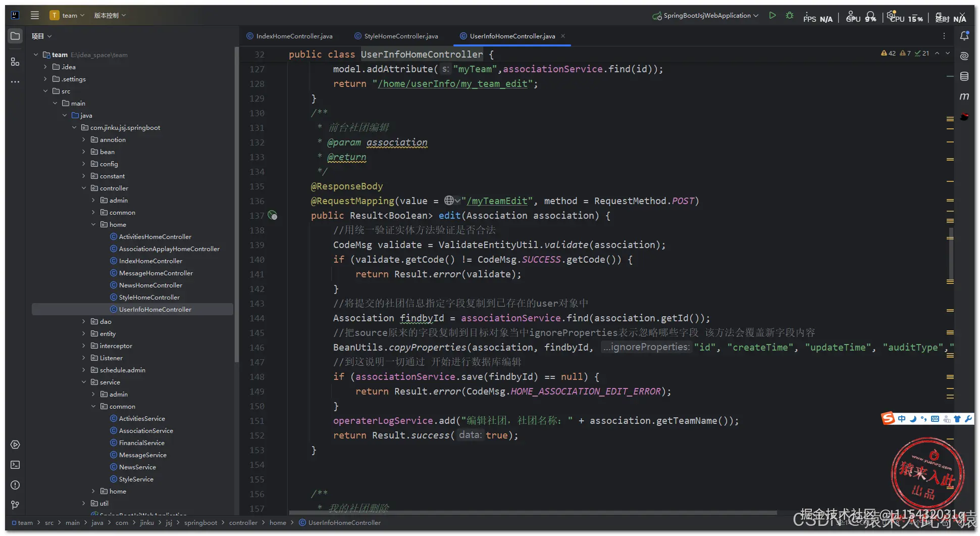
Task: Open the Terminal tool window
Action: click(15, 465)
